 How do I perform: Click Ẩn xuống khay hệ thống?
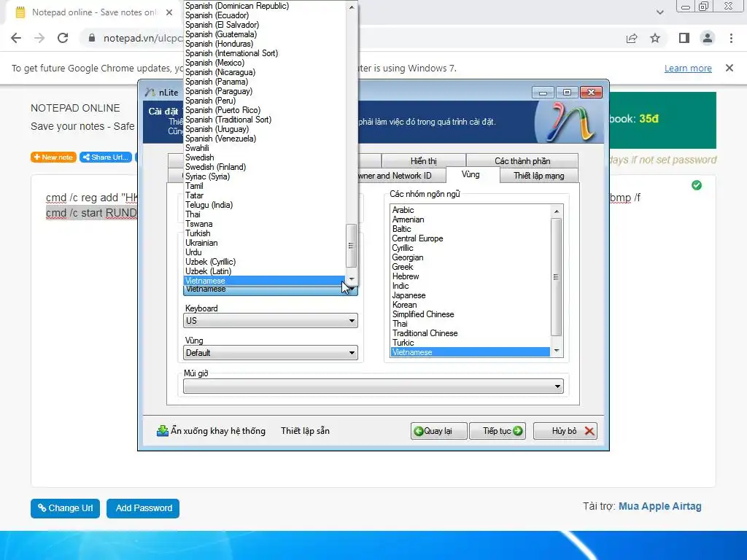tap(211, 431)
